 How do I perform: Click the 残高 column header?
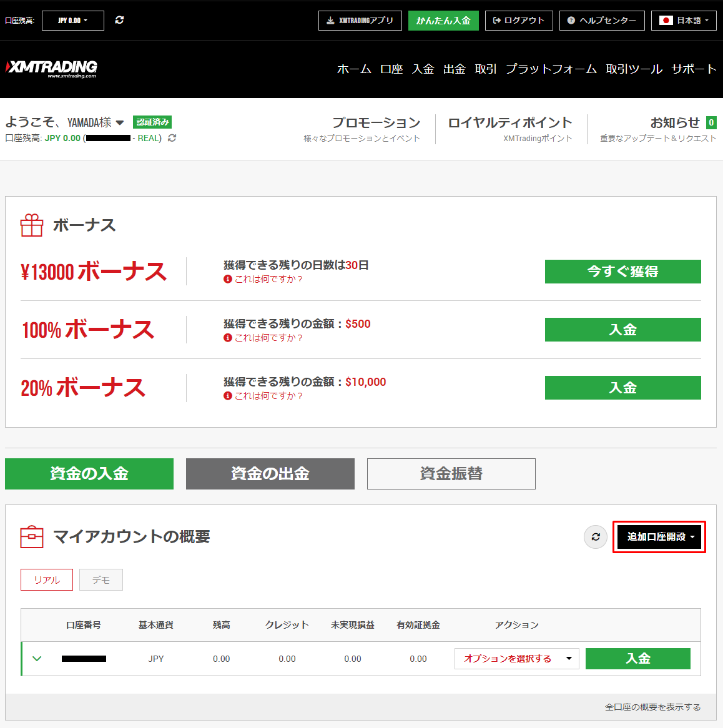coord(222,625)
